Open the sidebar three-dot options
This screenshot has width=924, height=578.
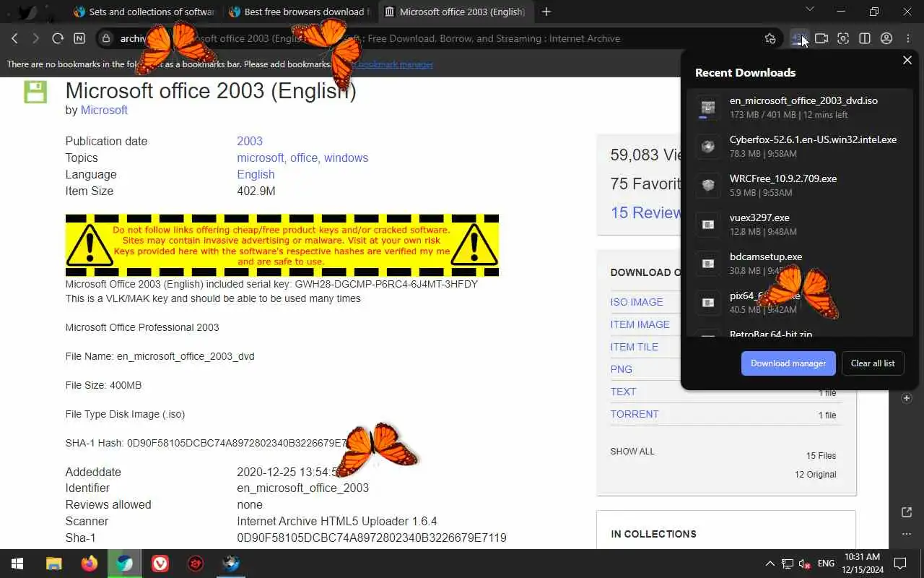(907, 534)
